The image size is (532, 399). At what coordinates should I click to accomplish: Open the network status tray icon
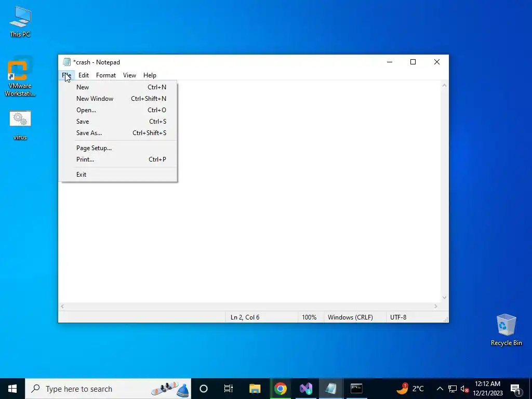tap(453, 389)
